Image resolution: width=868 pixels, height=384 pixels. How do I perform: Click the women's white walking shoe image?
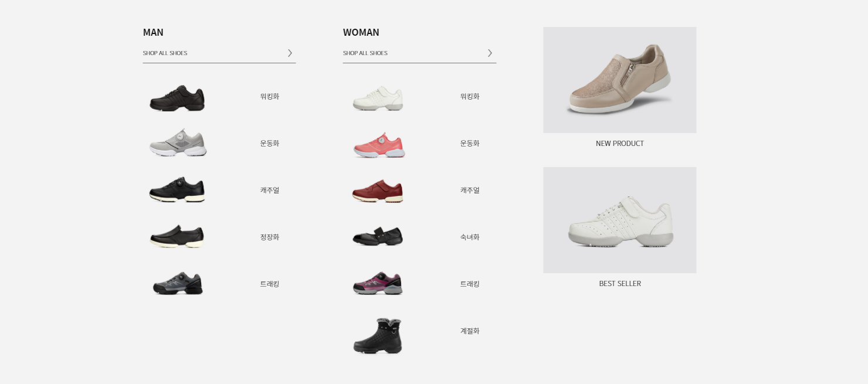click(378, 98)
